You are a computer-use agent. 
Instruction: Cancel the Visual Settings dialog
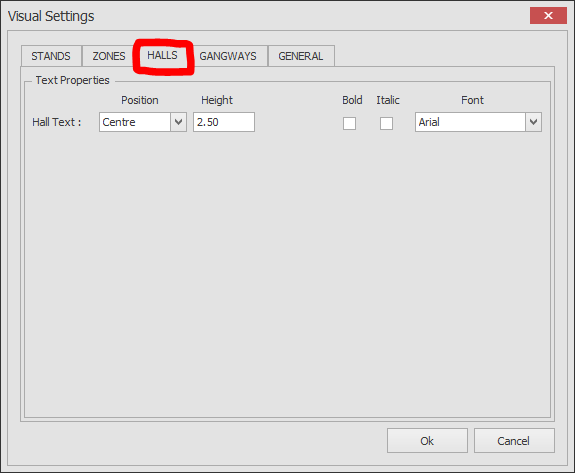514,441
